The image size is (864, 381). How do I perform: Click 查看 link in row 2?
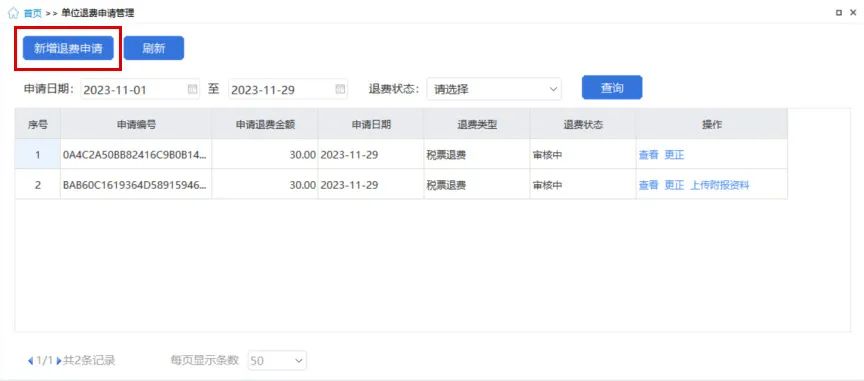point(648,185)
